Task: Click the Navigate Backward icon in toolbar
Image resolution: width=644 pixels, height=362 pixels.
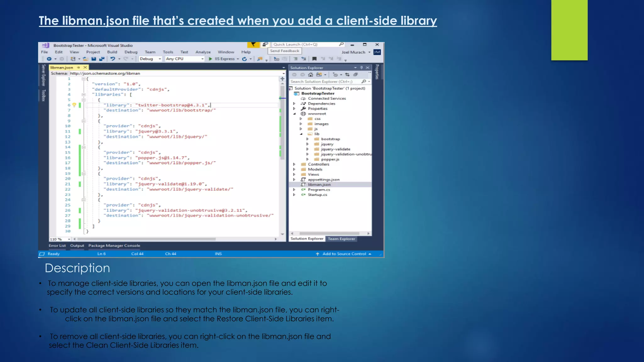Action: click(49, 59)
